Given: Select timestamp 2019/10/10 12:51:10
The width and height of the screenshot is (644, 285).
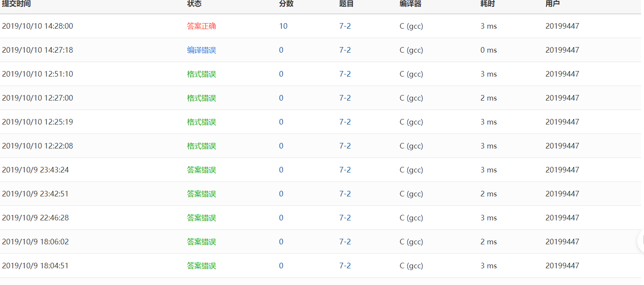Looking at the screenshot, I should (x=38, y=74).
